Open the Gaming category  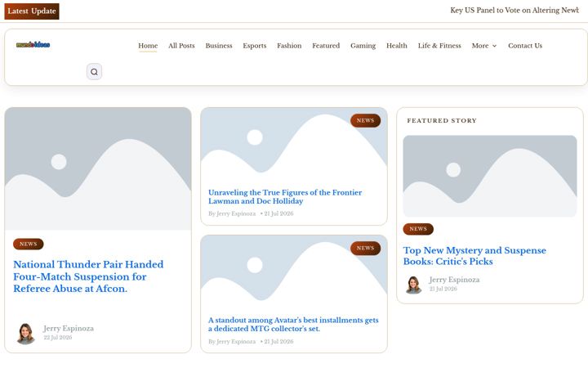coord(363,46)
